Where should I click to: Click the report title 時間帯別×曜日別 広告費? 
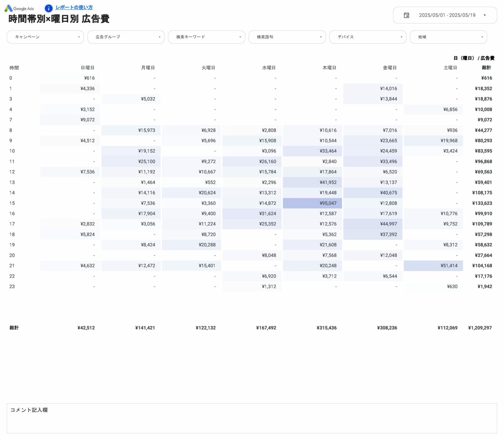pyautogui.click(x=59, y=19)
